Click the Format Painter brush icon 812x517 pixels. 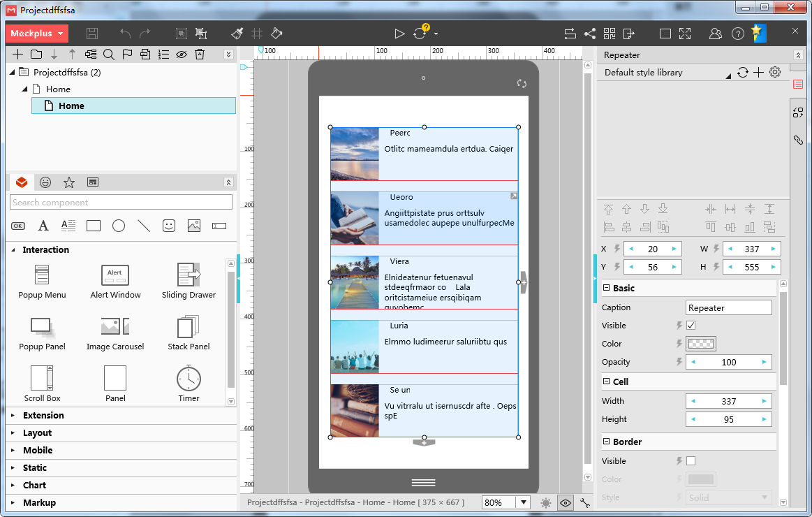pyautogui.click(x=237, y=34)
